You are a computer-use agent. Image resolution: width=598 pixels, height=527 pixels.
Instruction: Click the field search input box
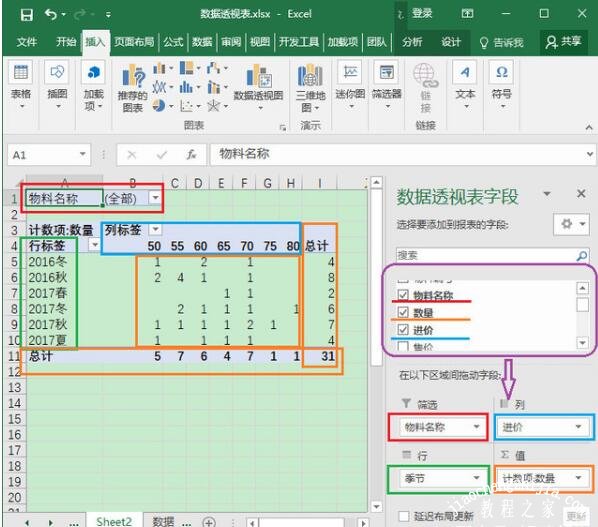click(485, 255)
